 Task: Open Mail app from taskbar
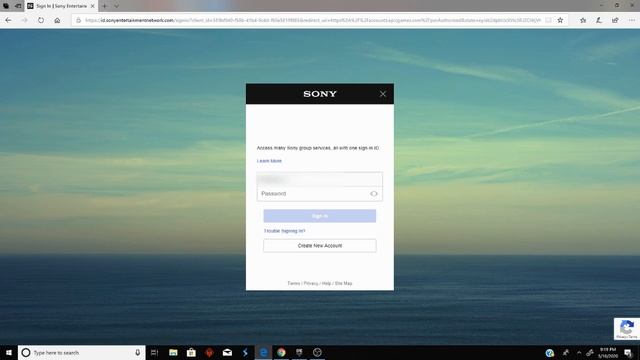[227, 353]
